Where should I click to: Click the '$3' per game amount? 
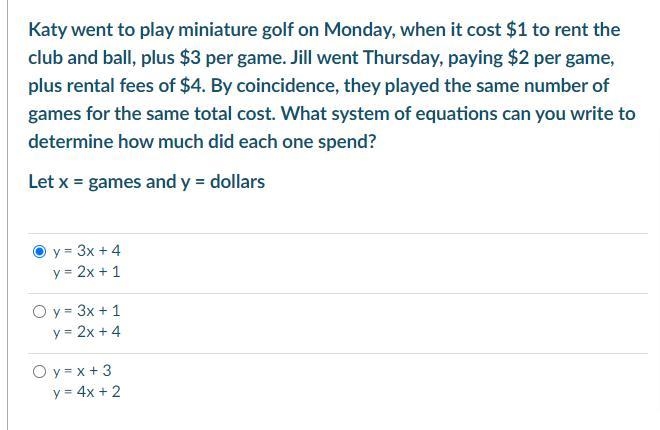click(x=190, y=58)
